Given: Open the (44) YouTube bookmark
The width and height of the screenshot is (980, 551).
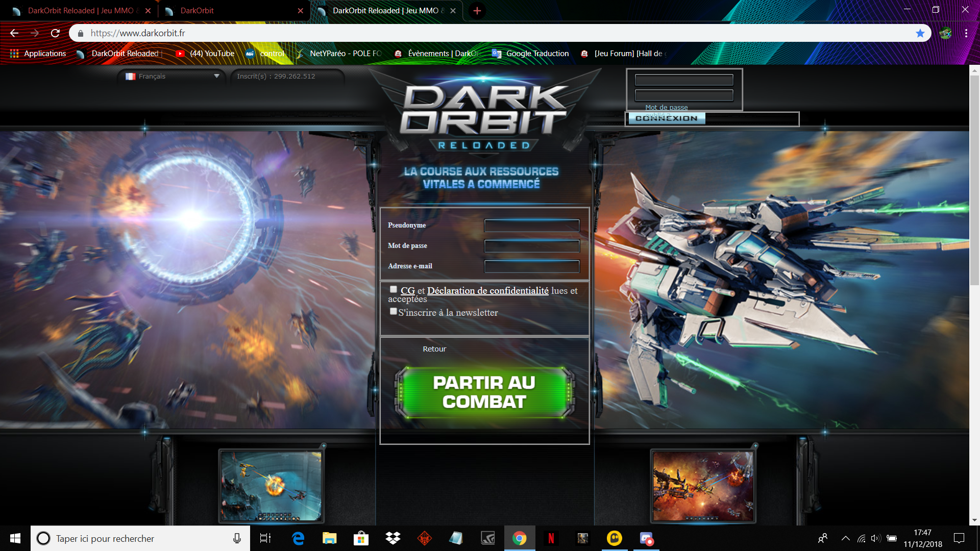Looking at the screenshot, I should pos(205,54).
